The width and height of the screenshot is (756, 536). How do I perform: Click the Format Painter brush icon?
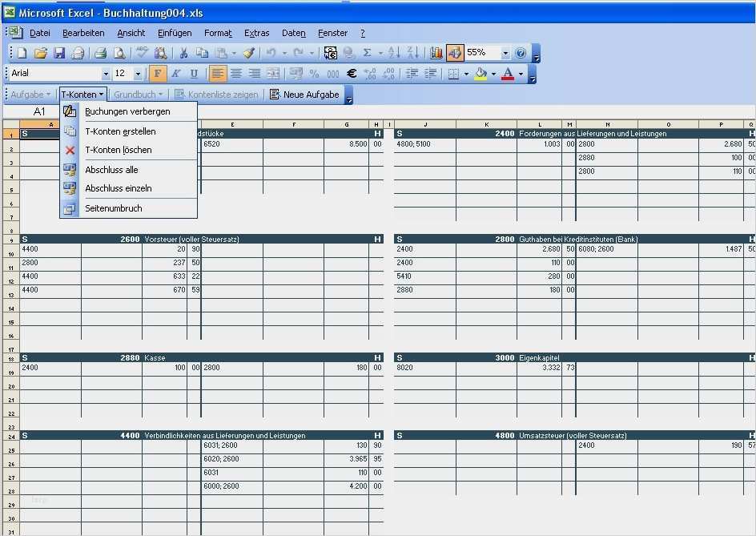[248, 53]
